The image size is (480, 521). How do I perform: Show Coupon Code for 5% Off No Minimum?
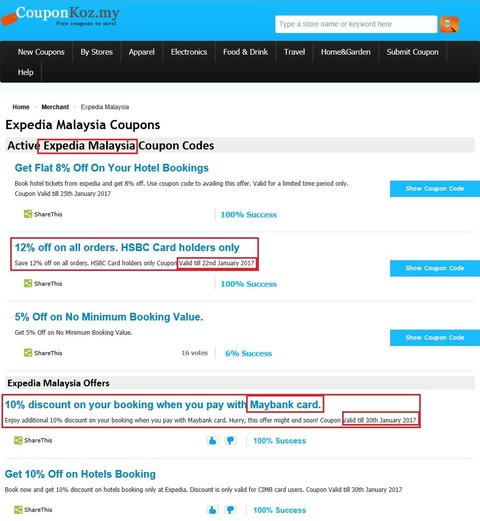435,338
